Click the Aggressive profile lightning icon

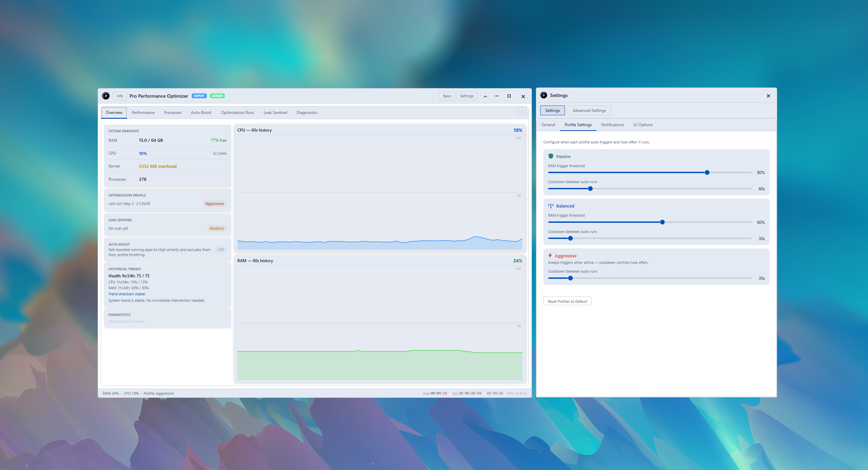click(550, 255)
